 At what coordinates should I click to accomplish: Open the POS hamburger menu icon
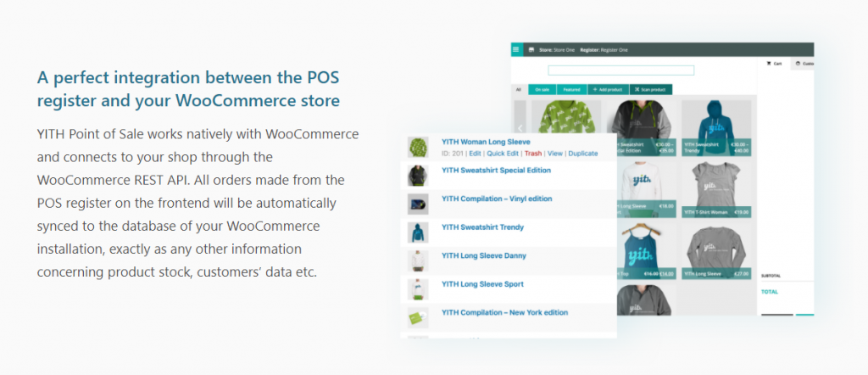(516, 49)
